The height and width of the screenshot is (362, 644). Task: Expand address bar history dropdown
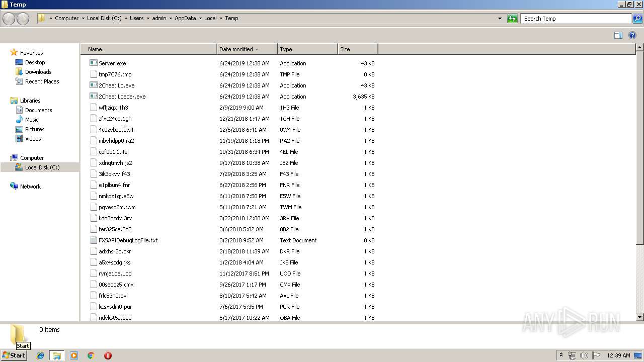(x=500, y=19)
